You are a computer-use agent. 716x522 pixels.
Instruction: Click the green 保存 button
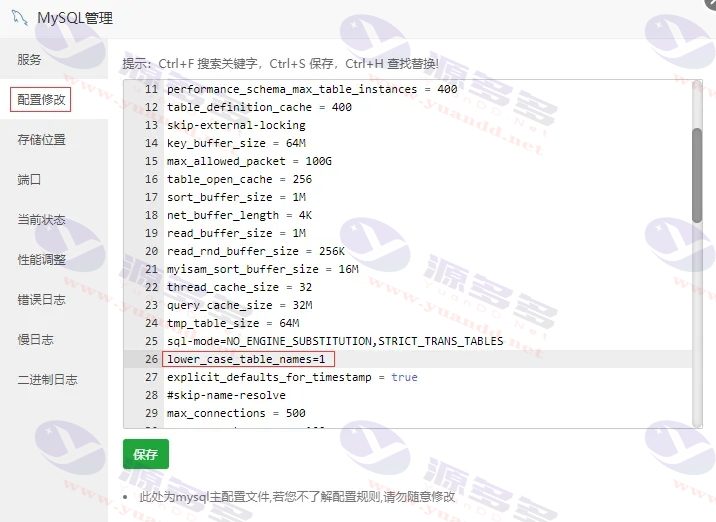tap(146, 454)
